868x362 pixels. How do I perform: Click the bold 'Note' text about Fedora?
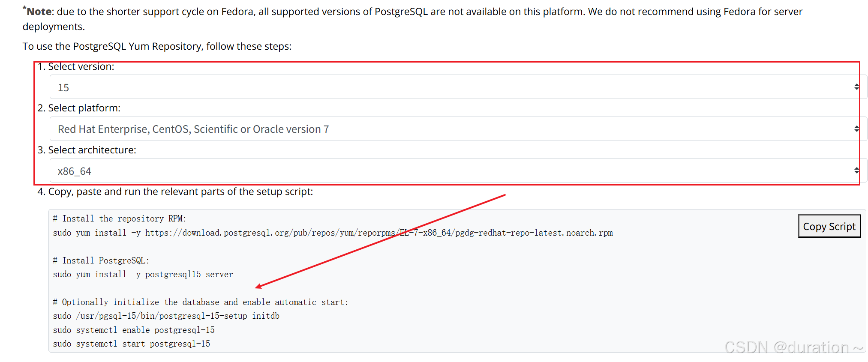coord(39,12)
